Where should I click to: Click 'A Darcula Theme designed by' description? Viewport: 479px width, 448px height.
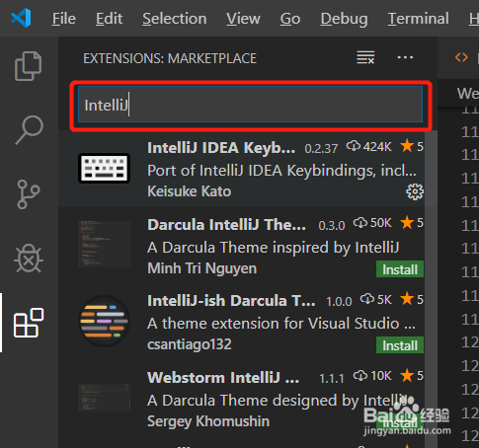click(278, 401)
